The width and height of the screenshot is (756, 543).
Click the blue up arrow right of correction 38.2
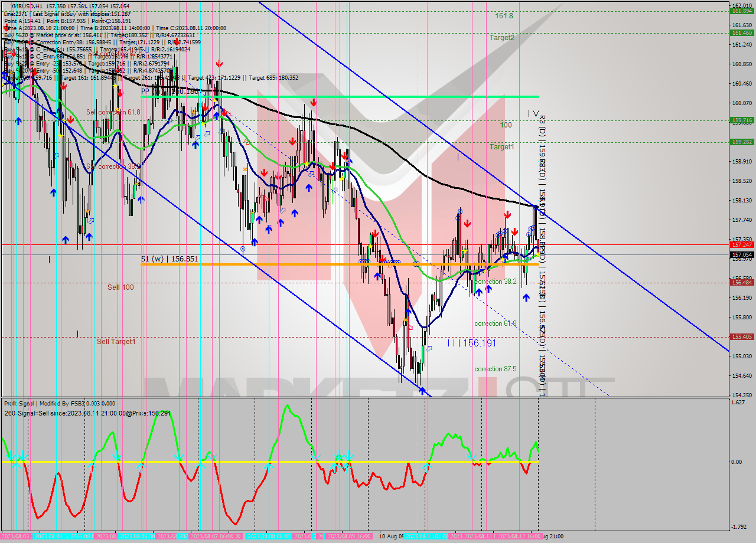click(526, 298)
